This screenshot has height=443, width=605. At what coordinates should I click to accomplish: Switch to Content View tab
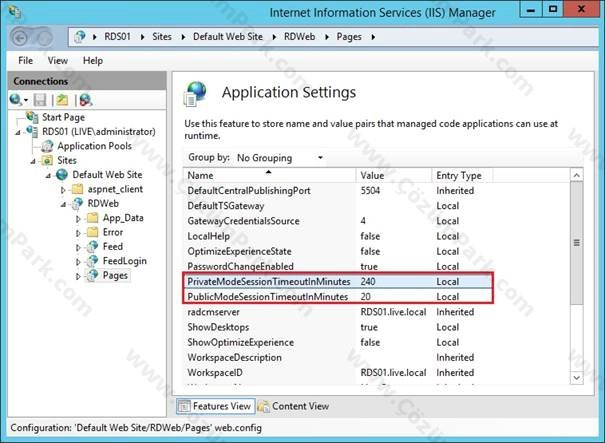click(x=294, y=406)
